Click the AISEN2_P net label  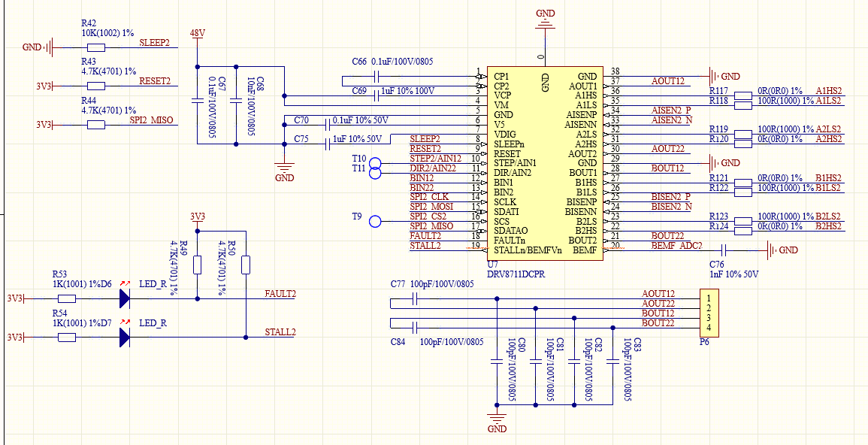671,110
